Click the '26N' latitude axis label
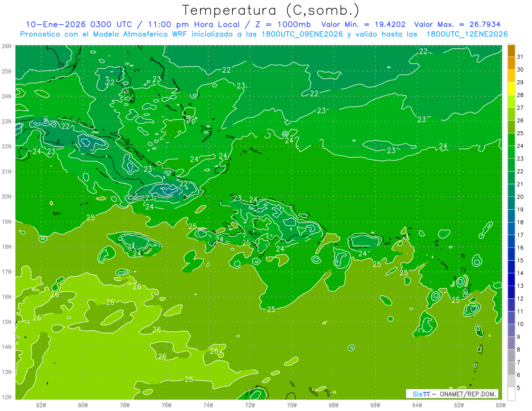 click(7, 46)
